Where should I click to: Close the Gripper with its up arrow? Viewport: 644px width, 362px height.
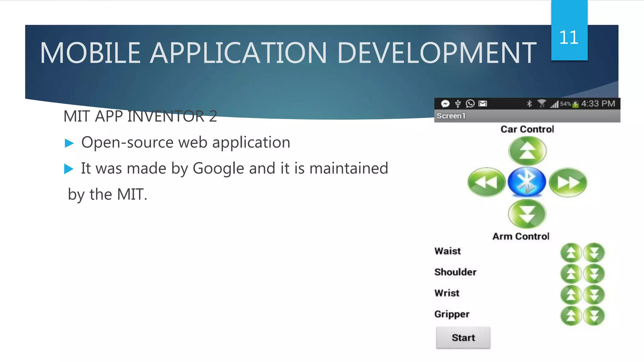point(571,315)
